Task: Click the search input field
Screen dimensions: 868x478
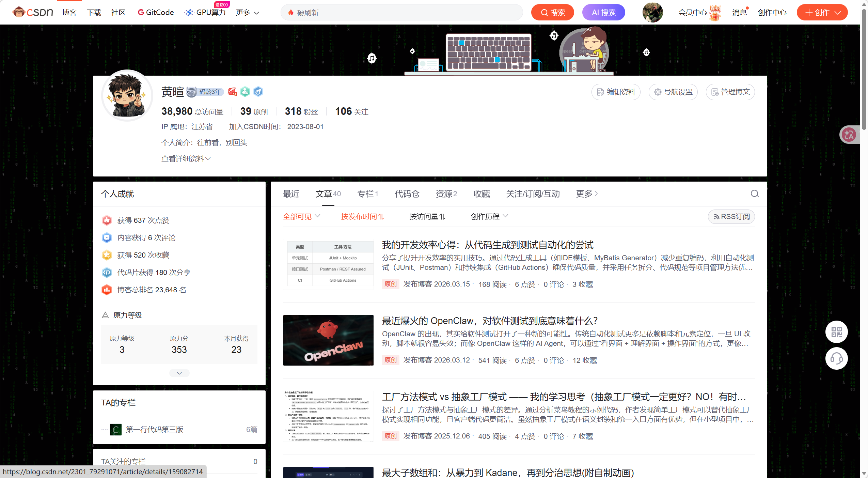Action: click(402, 13)
